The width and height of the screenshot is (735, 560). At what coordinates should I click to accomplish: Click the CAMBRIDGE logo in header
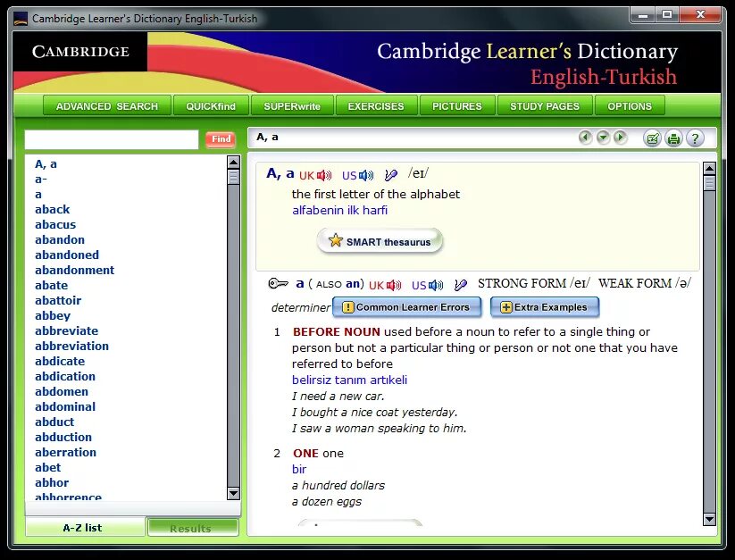coord(80,52)
